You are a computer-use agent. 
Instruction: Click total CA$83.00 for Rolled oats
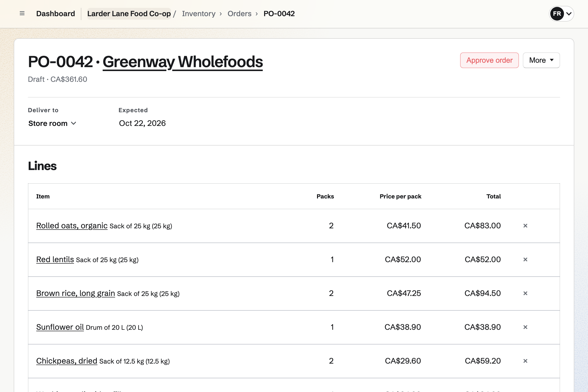coord(482,226)
